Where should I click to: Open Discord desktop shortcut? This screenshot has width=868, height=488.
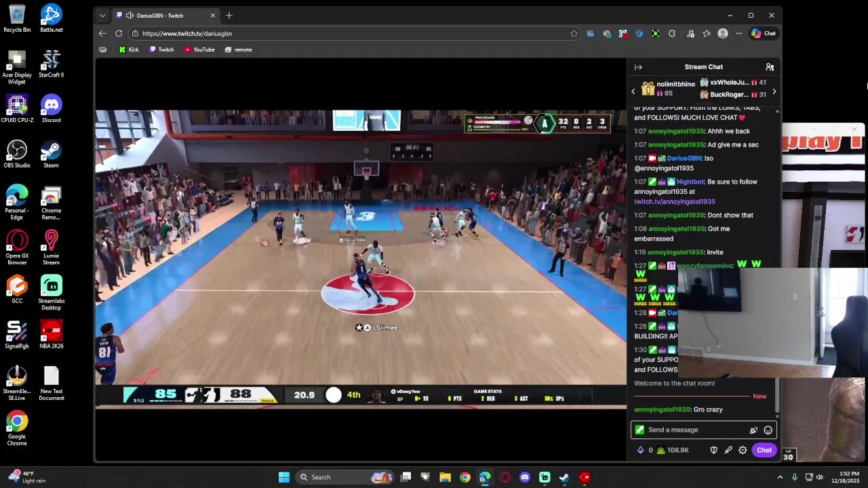[52, 108]
